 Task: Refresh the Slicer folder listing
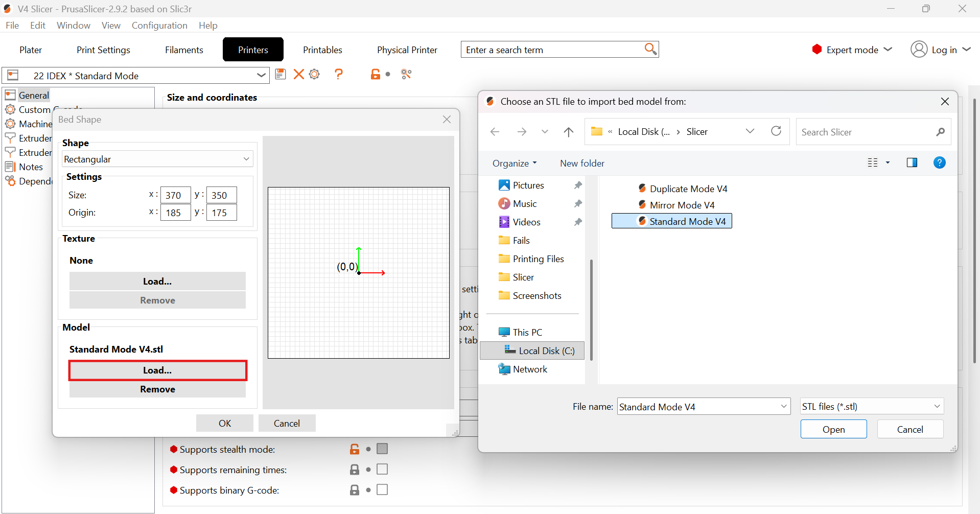(776, 131)
